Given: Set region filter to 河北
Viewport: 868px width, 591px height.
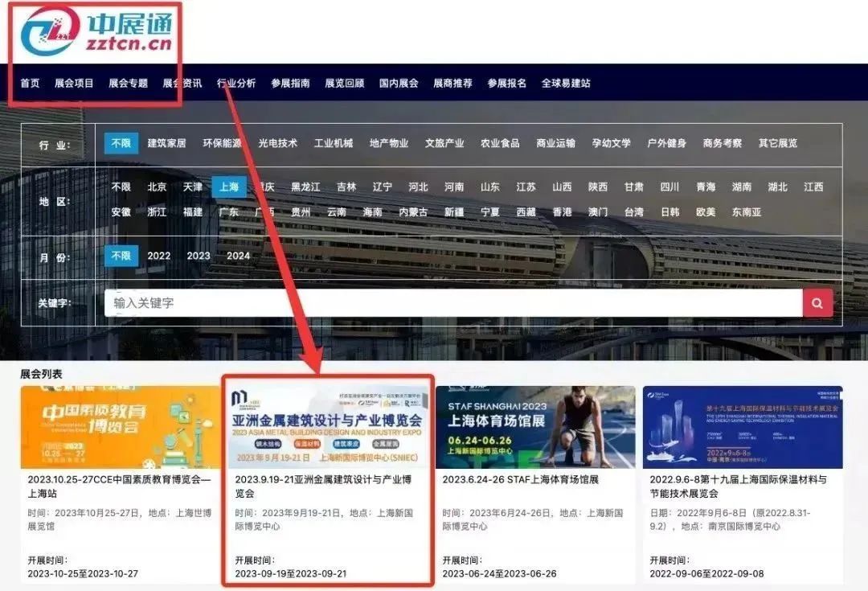Looking at the screenshot, I should tap(419, 187).
